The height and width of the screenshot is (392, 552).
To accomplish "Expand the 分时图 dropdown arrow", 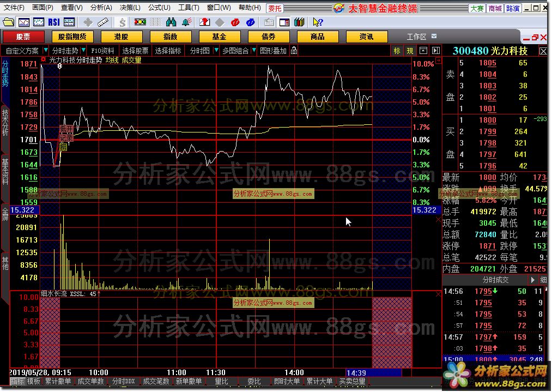I will tap(216, 50).
